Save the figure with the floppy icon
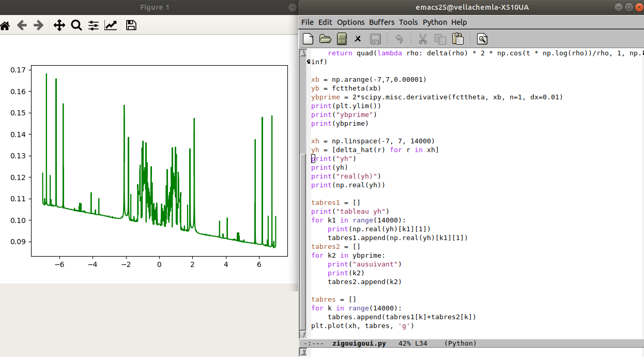The image size is (644, 357). pos(131,25)
